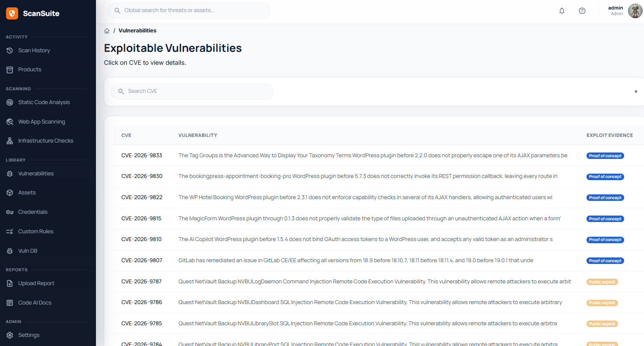644x346 pixels.
Task: Click the Web App Scanning icon
Action: [10, 122]
